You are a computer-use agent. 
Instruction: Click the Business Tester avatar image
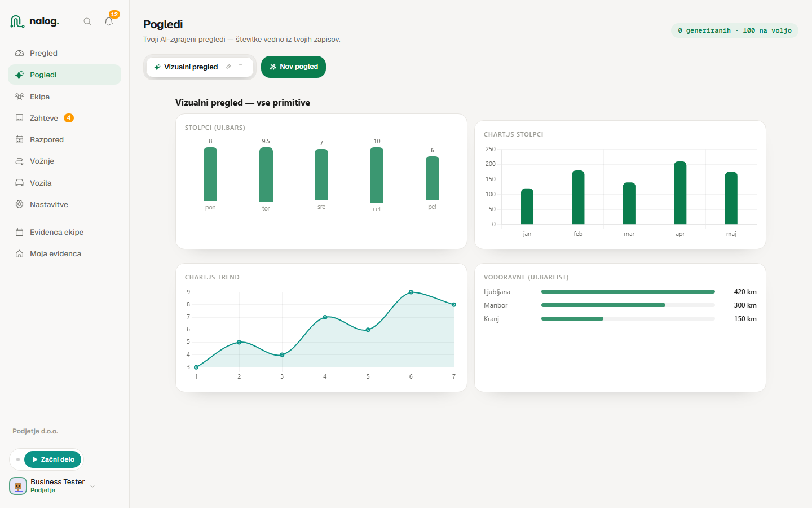[x=18, y=486]
